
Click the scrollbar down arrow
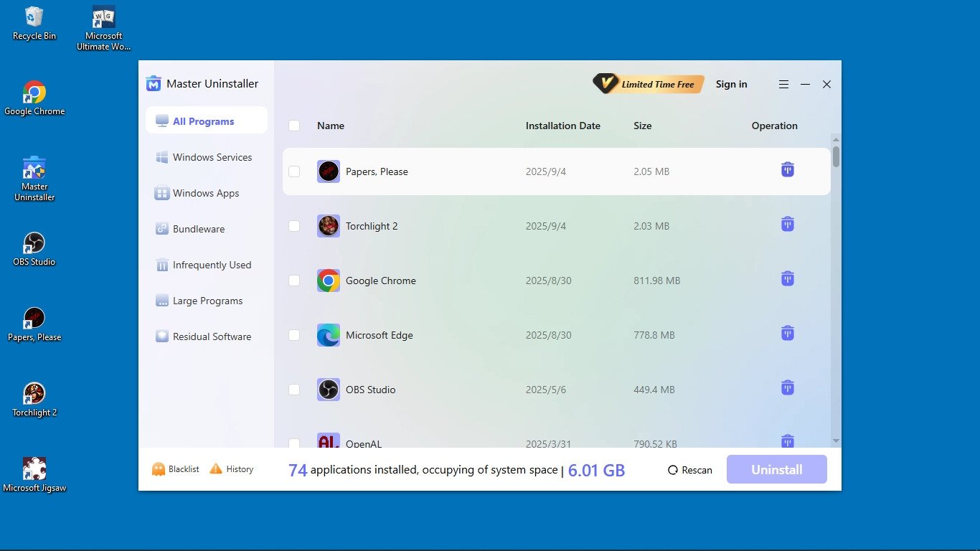coord(836,441)
